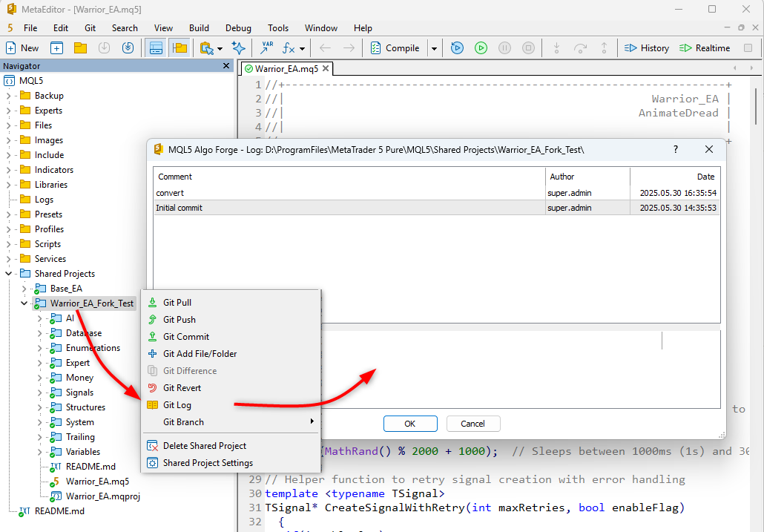Image resolution: width=764 pixels, height=532 pixels.
Task: Close the Warrior_EA.mq5 tab
Action: pyautogui.click(x=326, y=68)
